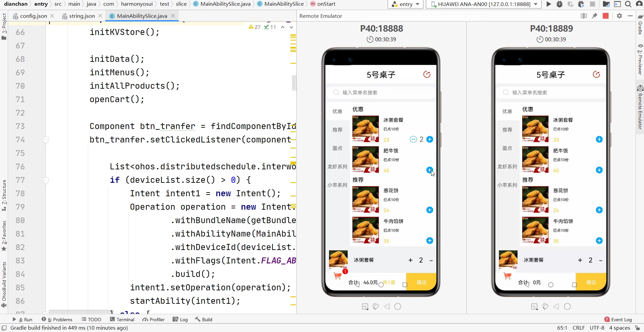
Task: Start debugging with the bug icon
Action: point(560,4)
